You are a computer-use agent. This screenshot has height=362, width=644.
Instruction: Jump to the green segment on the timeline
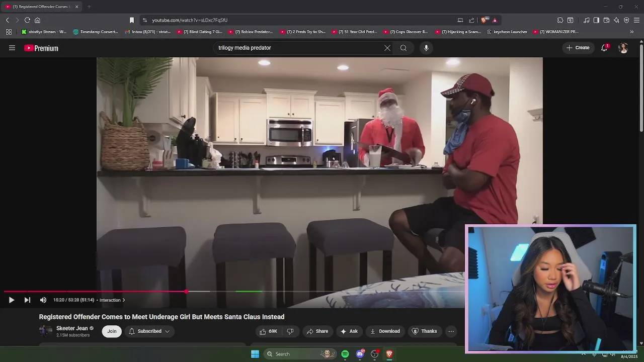coord(249,291)
